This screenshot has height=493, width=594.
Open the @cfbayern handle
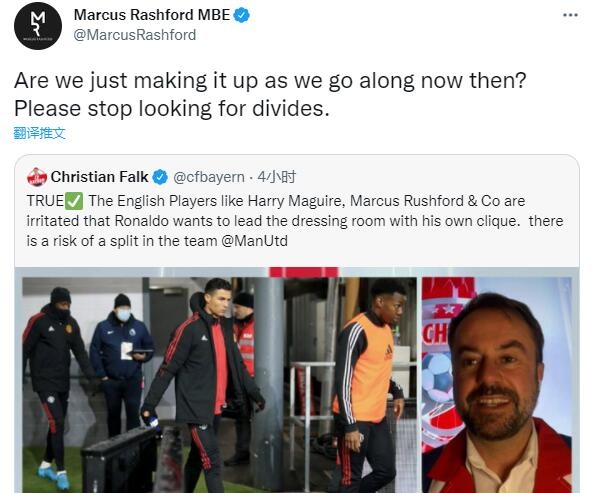pos(209,177)
